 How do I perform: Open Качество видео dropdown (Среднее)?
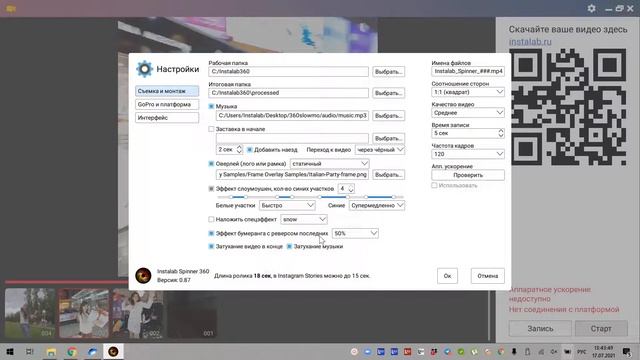468,113
